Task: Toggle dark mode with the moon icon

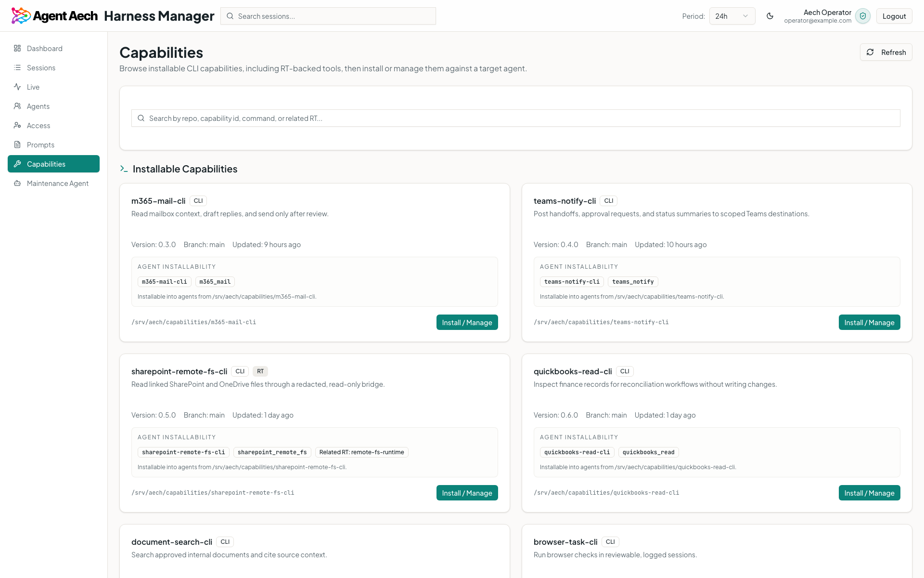Action: [x=770, y=16]
